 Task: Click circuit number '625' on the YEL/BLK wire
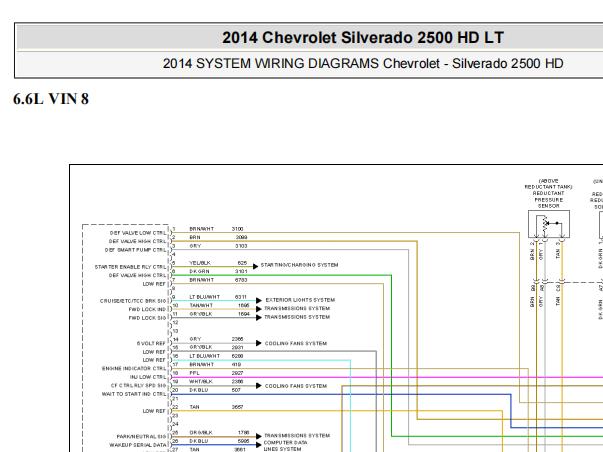click(242, 263)
